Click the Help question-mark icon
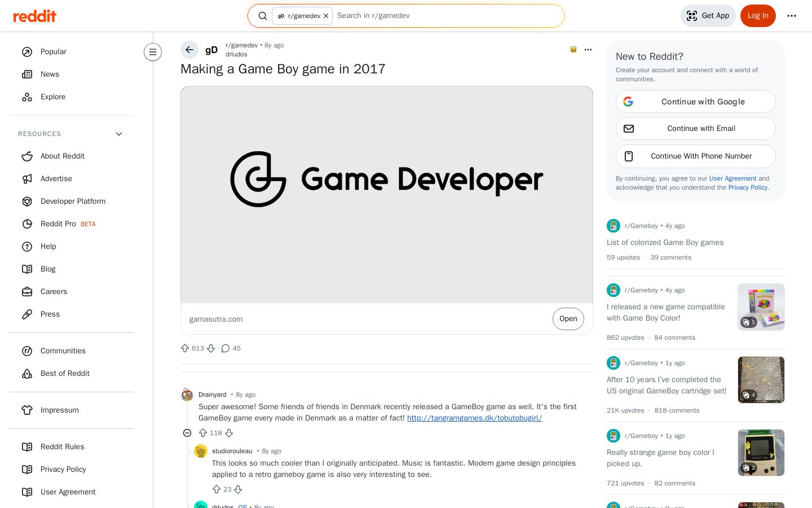The height and width of the screenshot is (508, 812). tap(27, 247)
